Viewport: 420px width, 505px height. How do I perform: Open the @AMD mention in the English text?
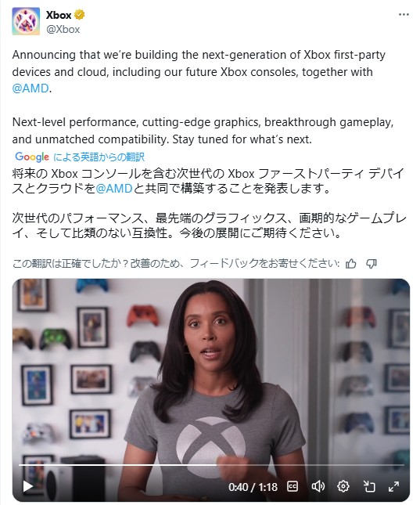click(x=31, y=88)
